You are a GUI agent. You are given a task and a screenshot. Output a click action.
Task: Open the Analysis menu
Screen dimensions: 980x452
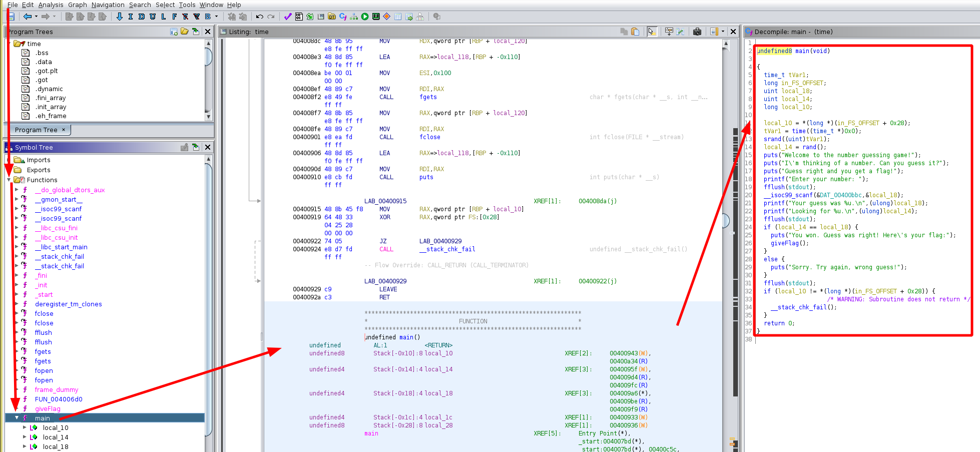[51, 5]
